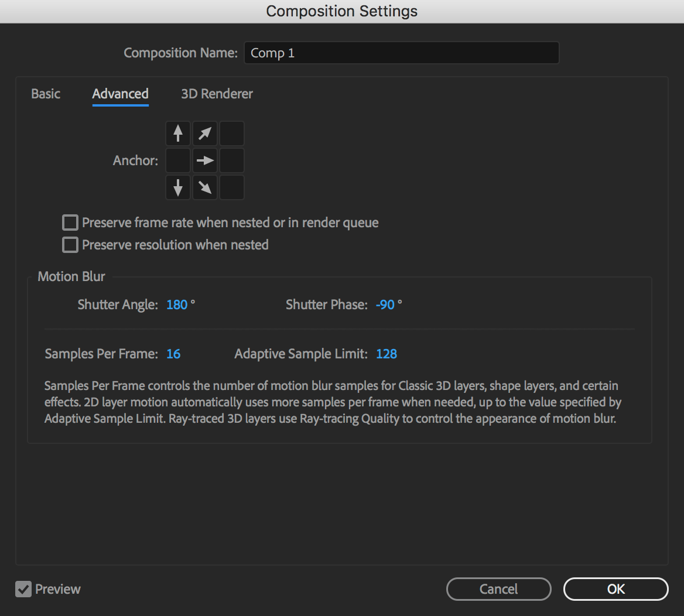Image resolution: width=684 pixels, height=616 pixels.
Task: Enable Preserve frame rate when nested checkbox
Action: pyautogui.click(x=70, y=223)
